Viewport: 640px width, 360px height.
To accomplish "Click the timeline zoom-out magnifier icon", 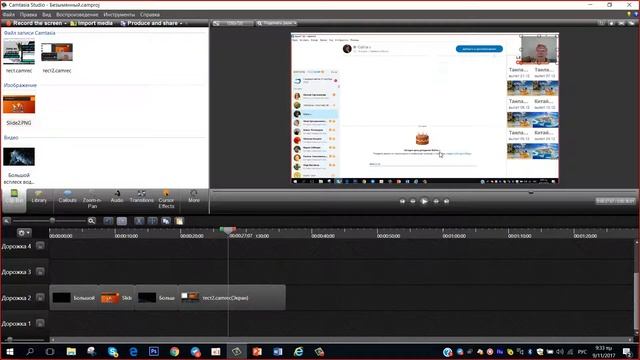I will 7,221.
